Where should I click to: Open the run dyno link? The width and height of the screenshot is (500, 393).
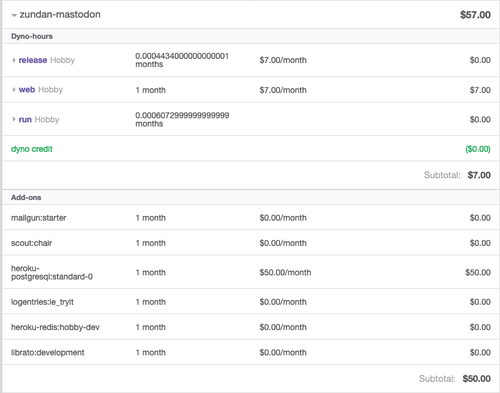25,119
